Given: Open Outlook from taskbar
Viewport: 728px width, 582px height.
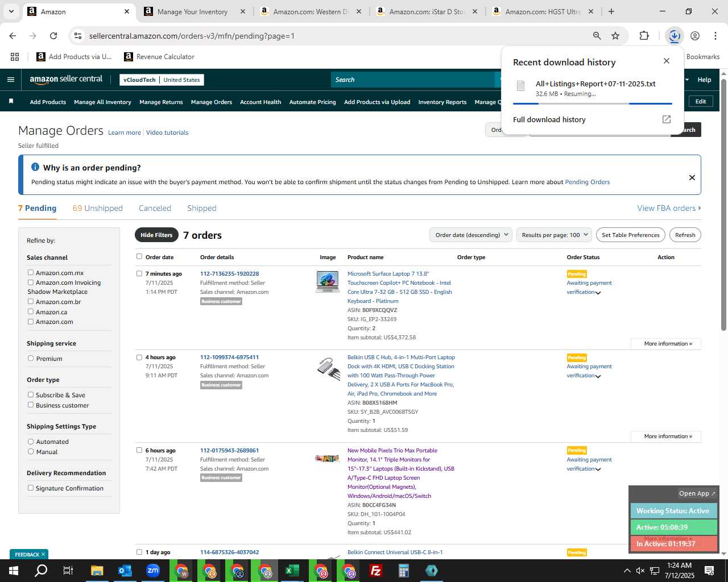Looking at the screenshot, I should tap(125, 571).
